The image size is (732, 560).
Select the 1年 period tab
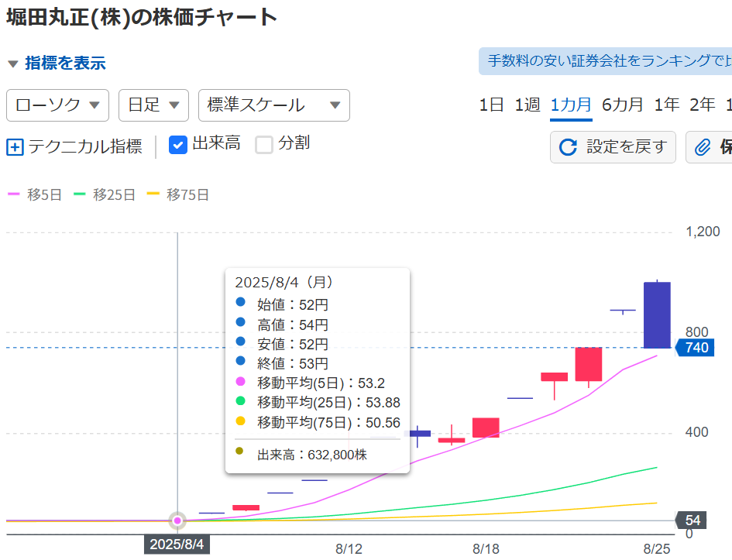666,105
